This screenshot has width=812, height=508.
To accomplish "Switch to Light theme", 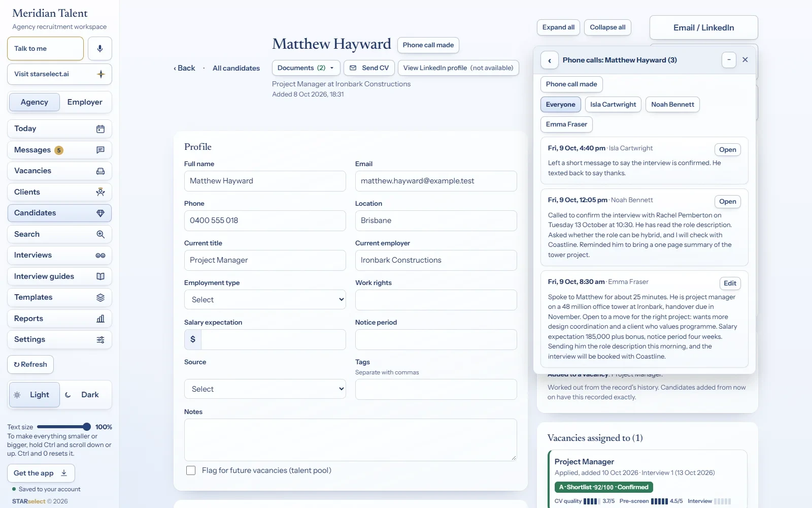I will (34, 395).
